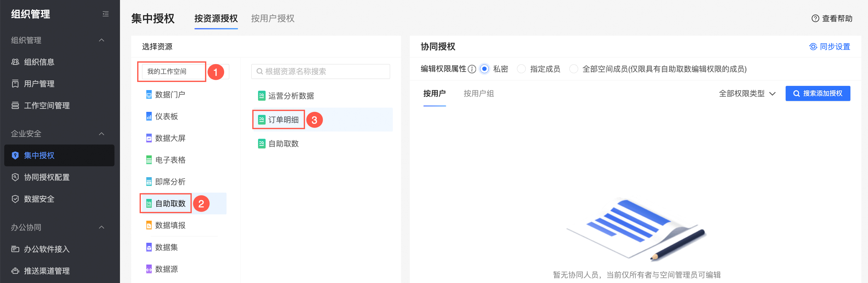868x283 pixels.
Task: Switch to the 按用户组 tab
Action: [x=479, y=93]
